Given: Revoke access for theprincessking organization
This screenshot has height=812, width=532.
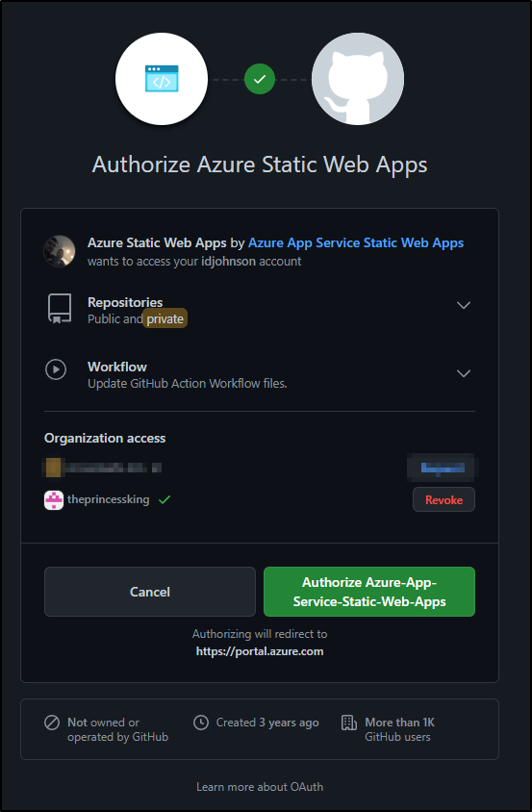Looking at the screenshot, I should click(x=443, y=499).
